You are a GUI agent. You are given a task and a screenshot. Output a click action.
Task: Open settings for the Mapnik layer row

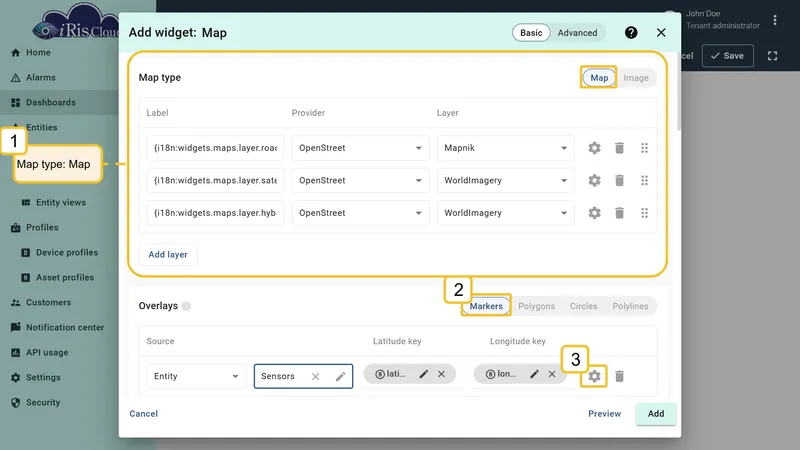pyautogui.click(x=594, y=148)
